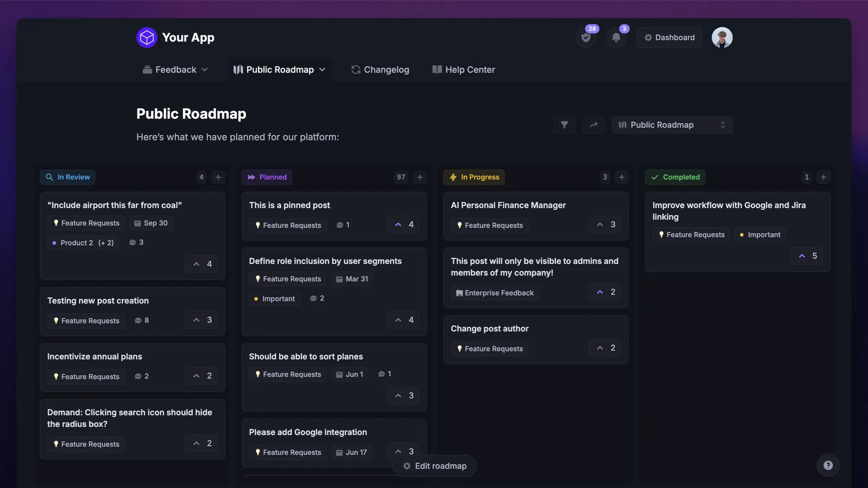Upvote "AI Personal Finance Manager" post
Image resolution: width=868 pixels, height=488 pixels.
click(x=605, y=225)
